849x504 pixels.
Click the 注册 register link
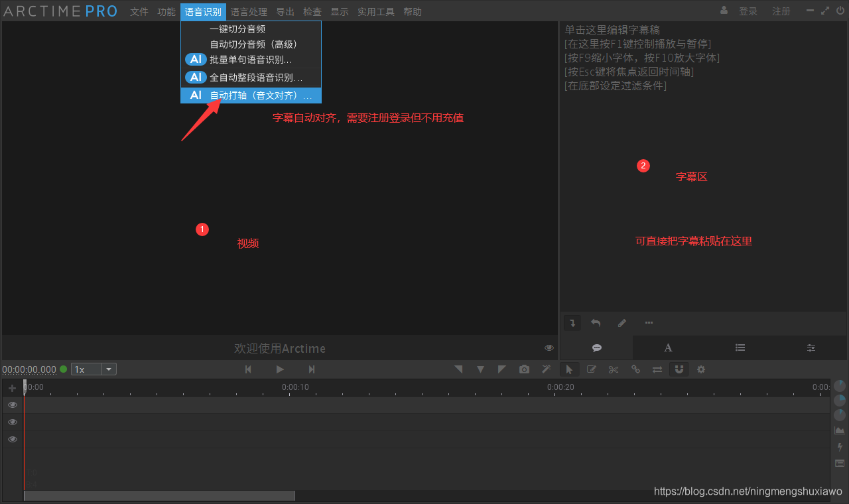[x=781, y=11]
